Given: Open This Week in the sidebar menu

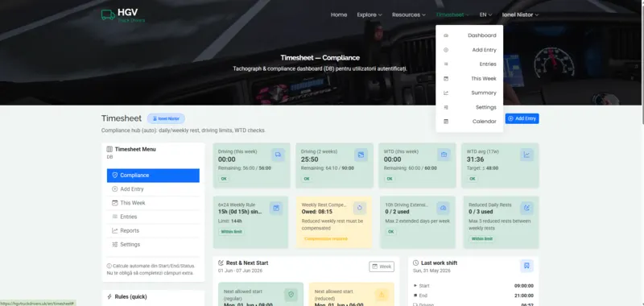Looking at the screenshot, I should pyautogui.click(x=153, y=203).
